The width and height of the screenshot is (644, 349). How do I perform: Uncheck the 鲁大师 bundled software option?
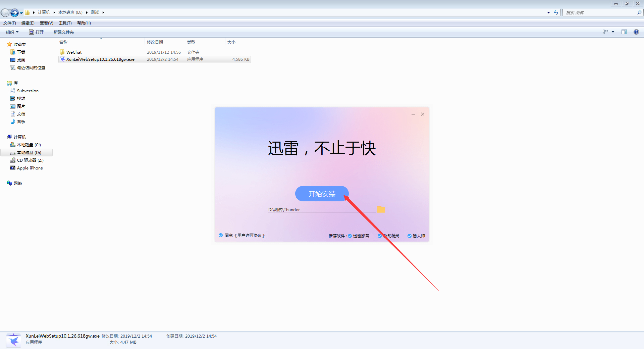(x=409, y=236)
